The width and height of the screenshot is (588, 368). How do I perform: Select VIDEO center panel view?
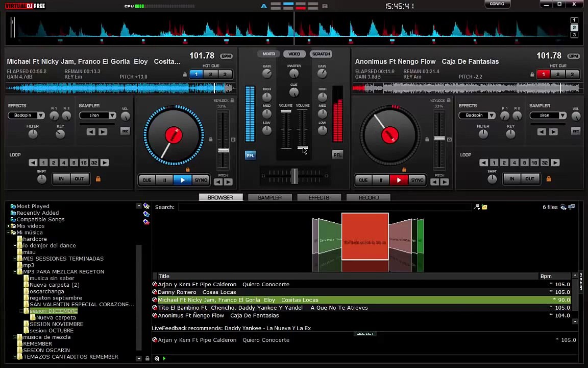point(294,54)
